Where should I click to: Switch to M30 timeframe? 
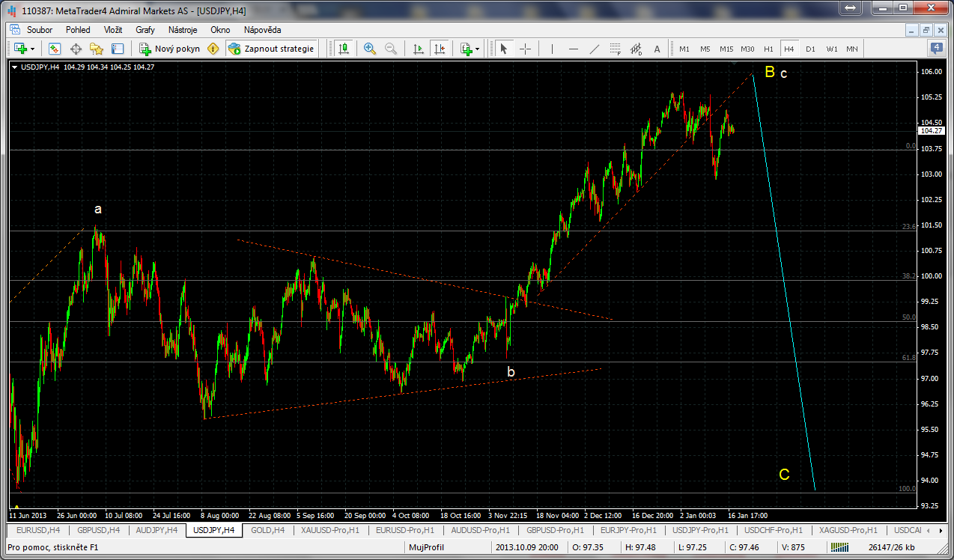(747, 49)
